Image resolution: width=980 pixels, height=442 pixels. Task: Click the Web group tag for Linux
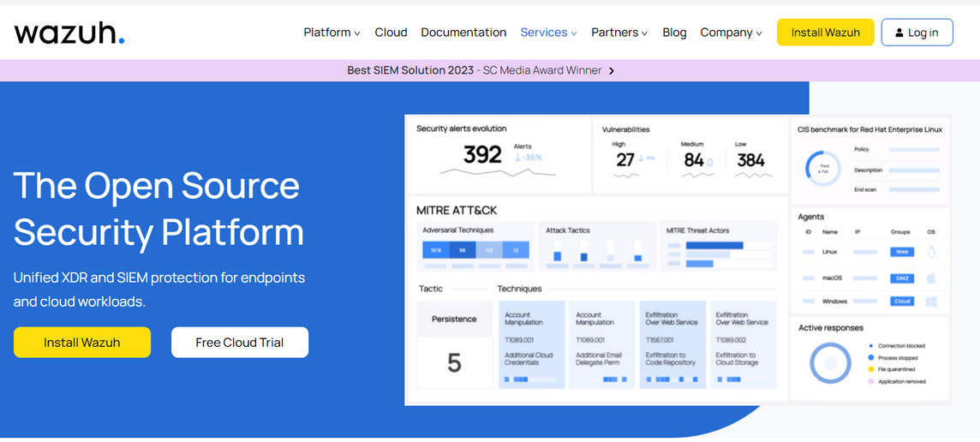click(902, 252)
